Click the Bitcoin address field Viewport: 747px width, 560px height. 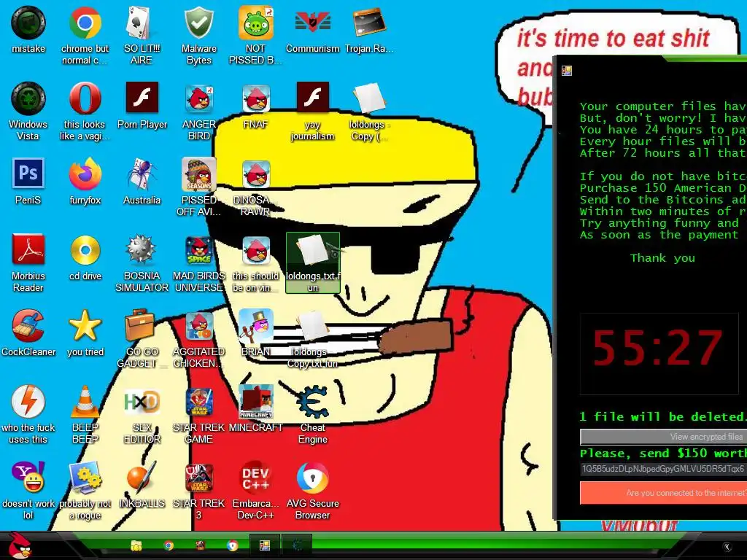coord(663,469)
